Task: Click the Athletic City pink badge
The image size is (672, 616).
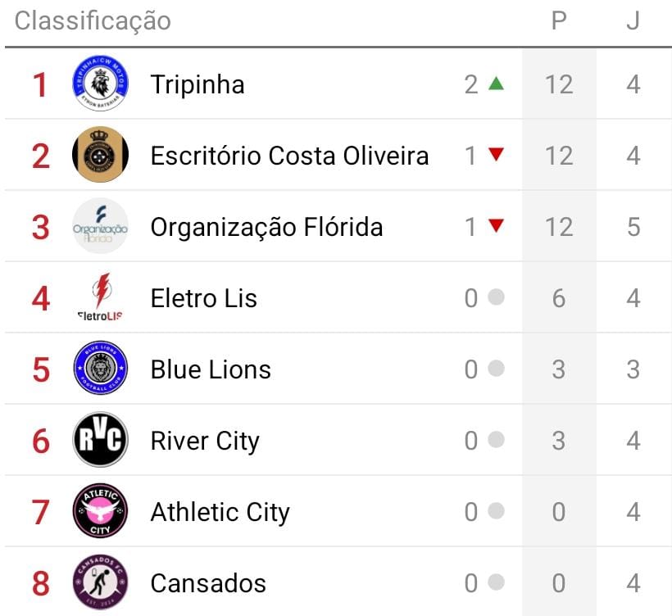Action: click(x=100, y=512)
